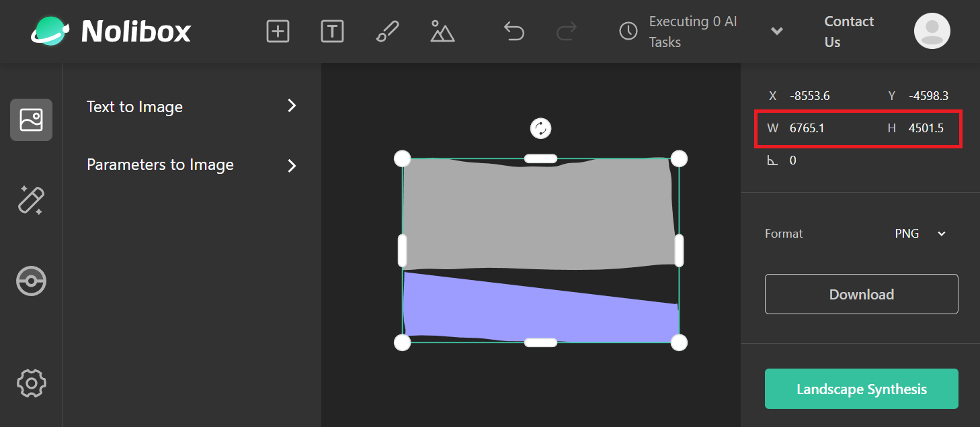Expand Text to Image option

coord(192,106)
